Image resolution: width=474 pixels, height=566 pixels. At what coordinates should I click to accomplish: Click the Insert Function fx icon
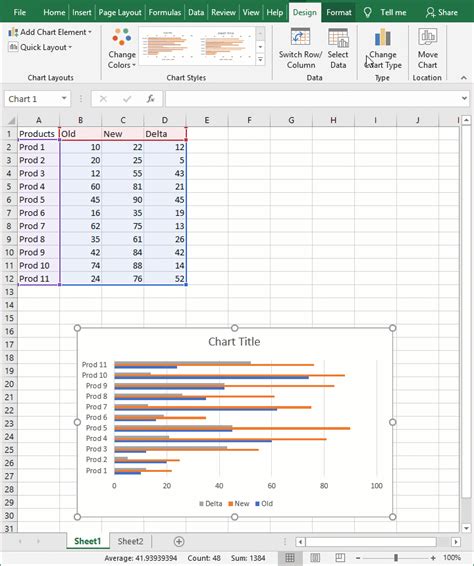(151, 99)
